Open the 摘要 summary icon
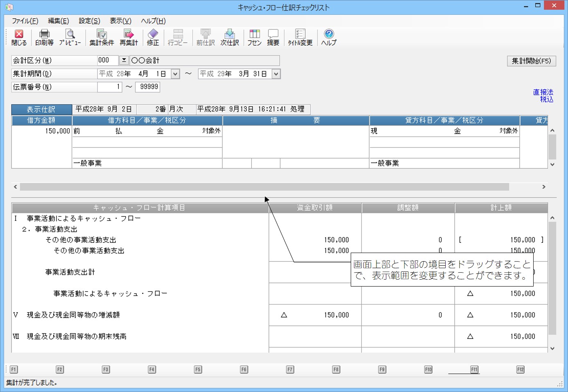 point(273,37)
